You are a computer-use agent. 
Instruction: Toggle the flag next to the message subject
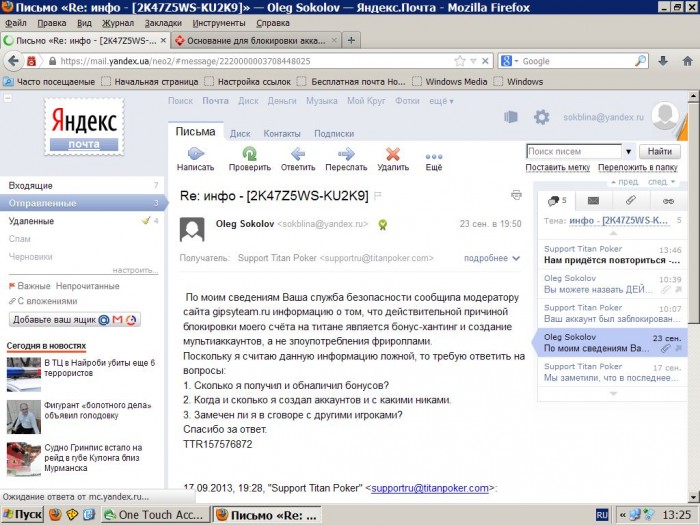[x=378, y=195]
